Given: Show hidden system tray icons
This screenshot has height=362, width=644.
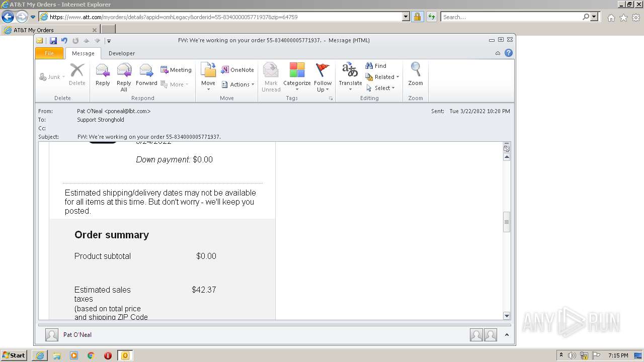Looking at the screenshot, I should [561, 355].
